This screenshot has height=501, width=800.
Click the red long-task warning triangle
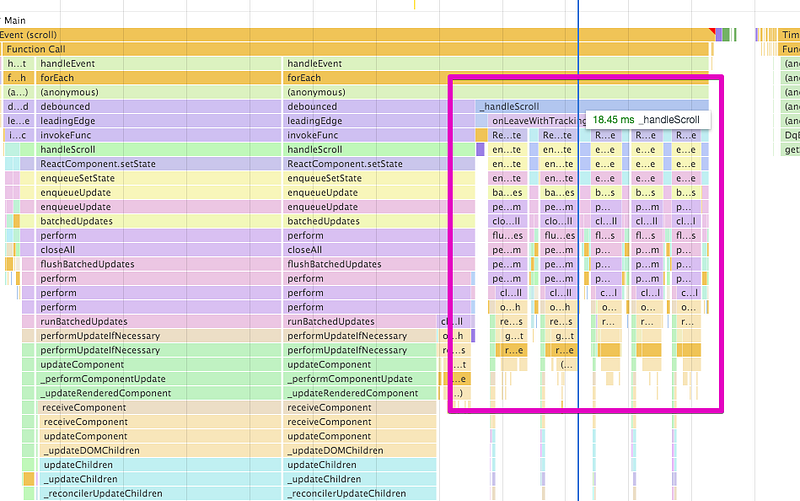(x=712, y=32)
